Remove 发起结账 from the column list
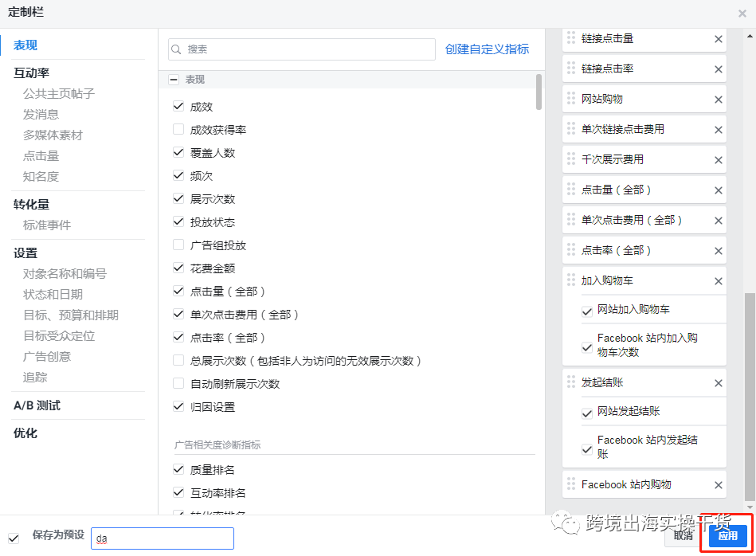 point(718,382)
